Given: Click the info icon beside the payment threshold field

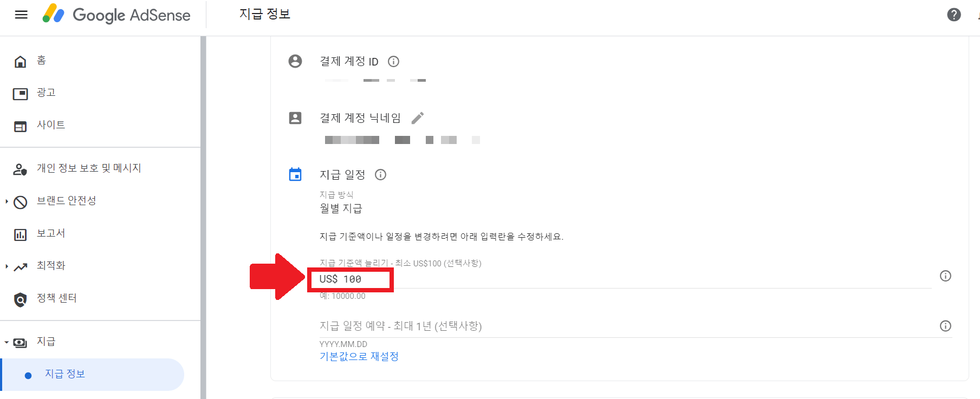Looking at the screenshot, I should point(945,276).
